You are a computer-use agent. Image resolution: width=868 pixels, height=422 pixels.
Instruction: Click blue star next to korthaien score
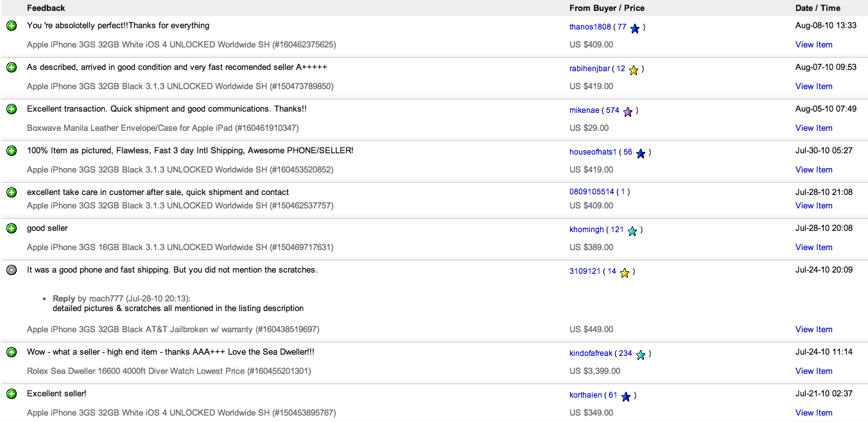tap(626, 396)
